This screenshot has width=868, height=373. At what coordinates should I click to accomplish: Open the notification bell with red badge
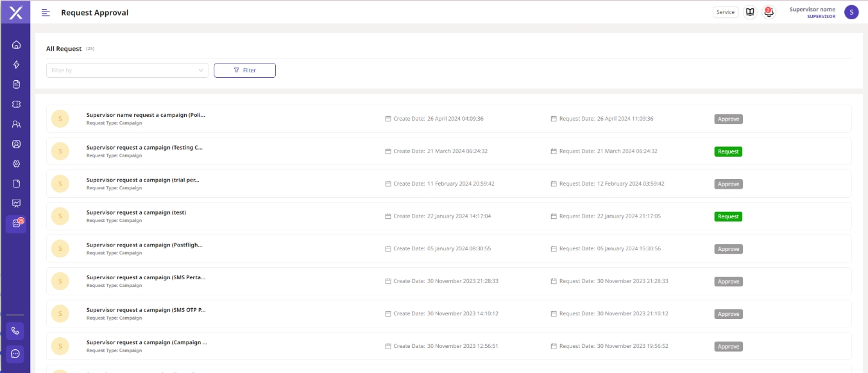point(769,12)
